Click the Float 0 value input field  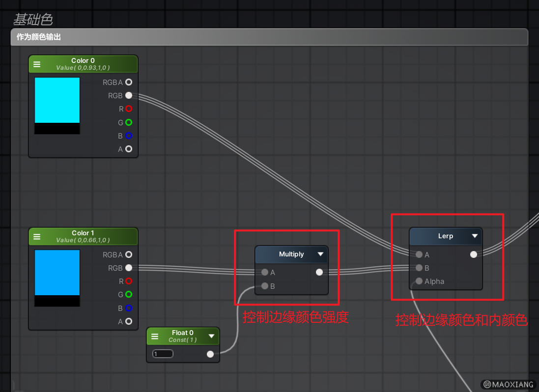[163, 354]
